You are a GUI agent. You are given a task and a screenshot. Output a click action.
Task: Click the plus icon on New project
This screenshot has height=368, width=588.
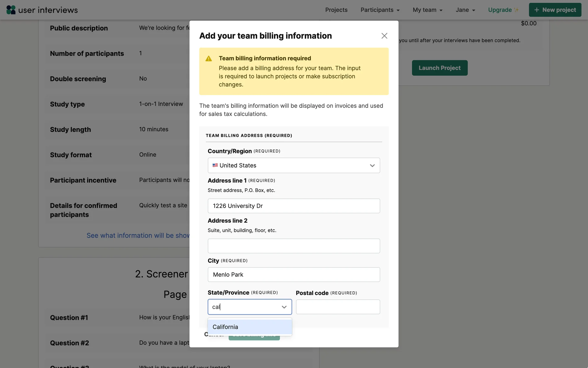pos(537,10)
